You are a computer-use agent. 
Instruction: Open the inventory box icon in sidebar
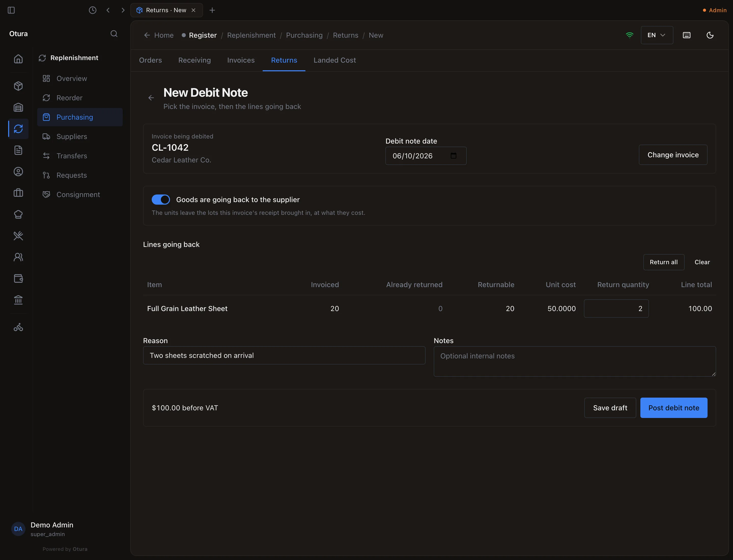pos(18,86)
